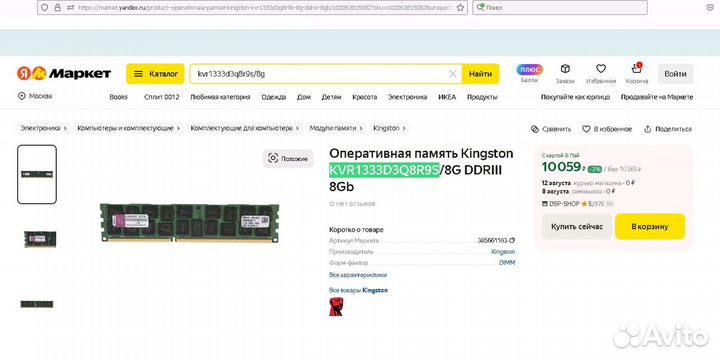The image size is (720, 361).
Task: Click the Найти search button
Action: [480, 74]
